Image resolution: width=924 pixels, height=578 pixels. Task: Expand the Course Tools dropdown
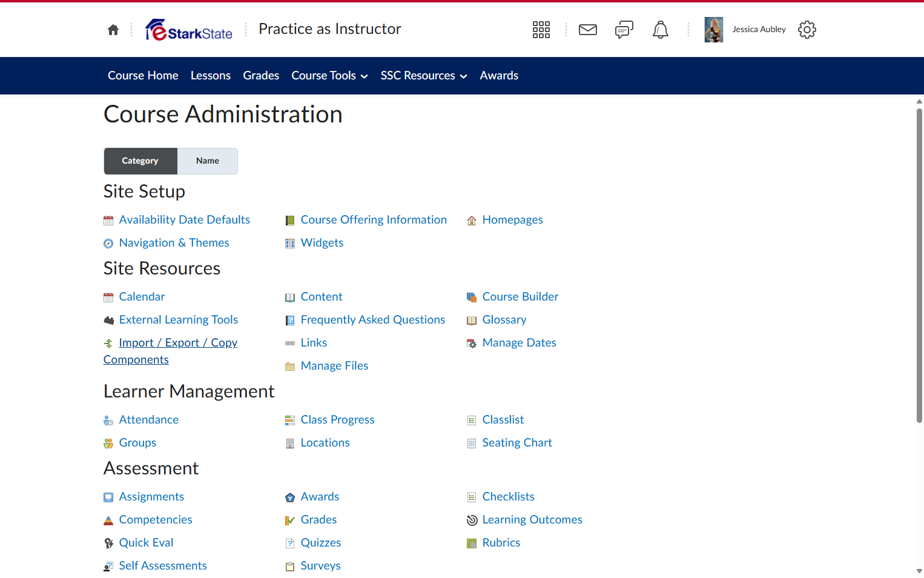tap(330, 76)
